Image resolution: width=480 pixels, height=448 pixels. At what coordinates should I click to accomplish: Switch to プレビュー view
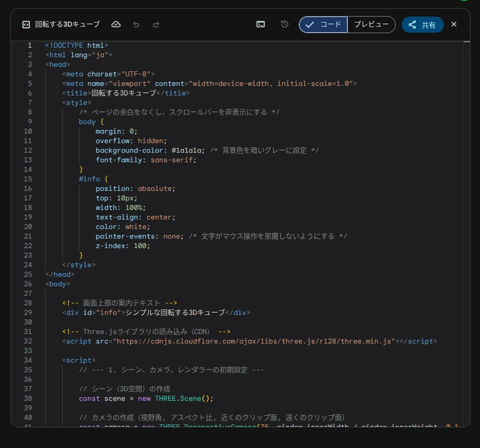click(372, 25)
